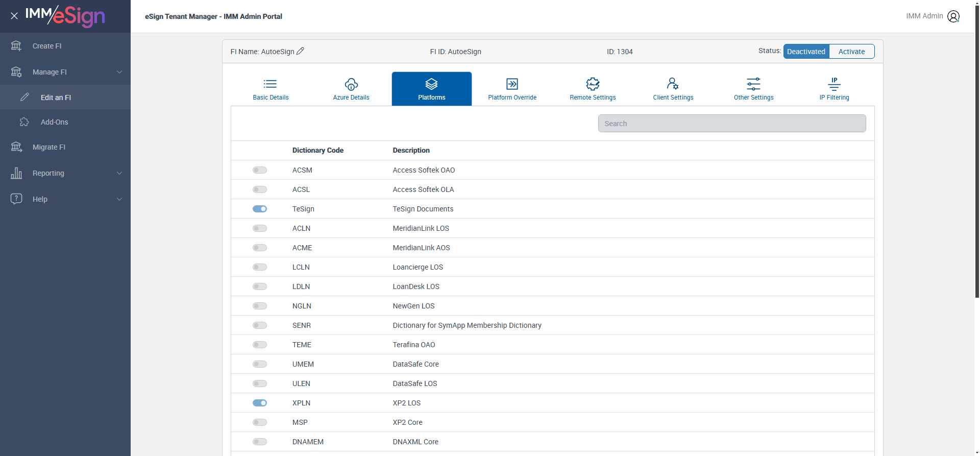Switch to Other Settings tab
Screen dimensions: 980x456
tap(753, 89)
